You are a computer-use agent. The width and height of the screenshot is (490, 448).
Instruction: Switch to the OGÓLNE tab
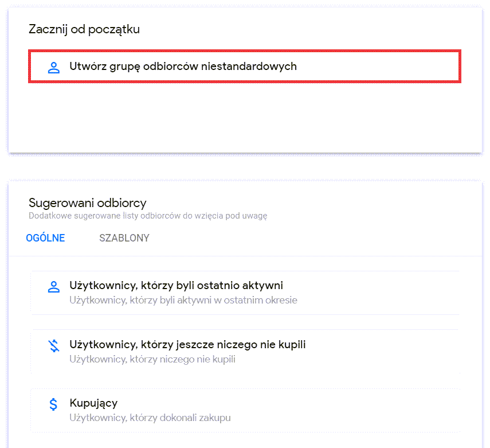pos(45,238)
